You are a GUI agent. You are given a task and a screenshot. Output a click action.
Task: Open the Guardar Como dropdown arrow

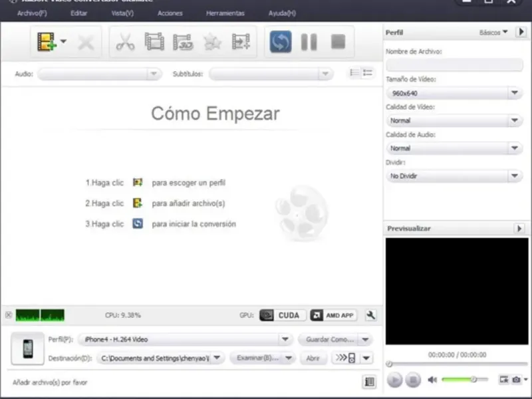(365, 339)
